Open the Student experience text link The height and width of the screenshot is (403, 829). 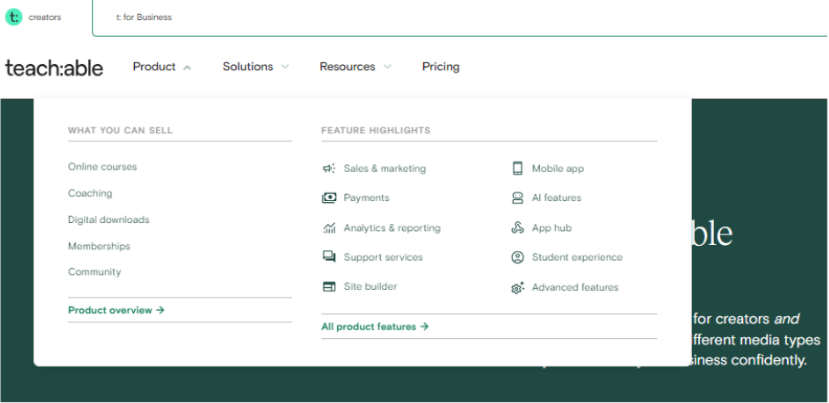577,257
